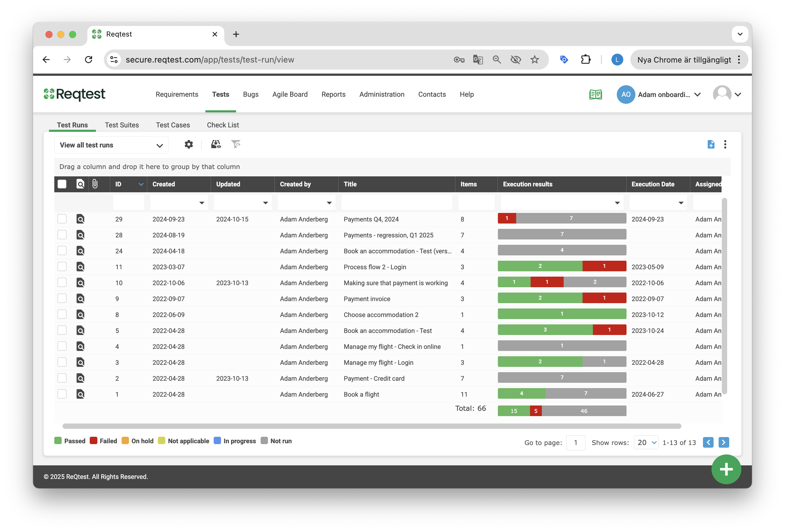Open the Created column filter dropdown
The image size is (785, 532).
202,203
